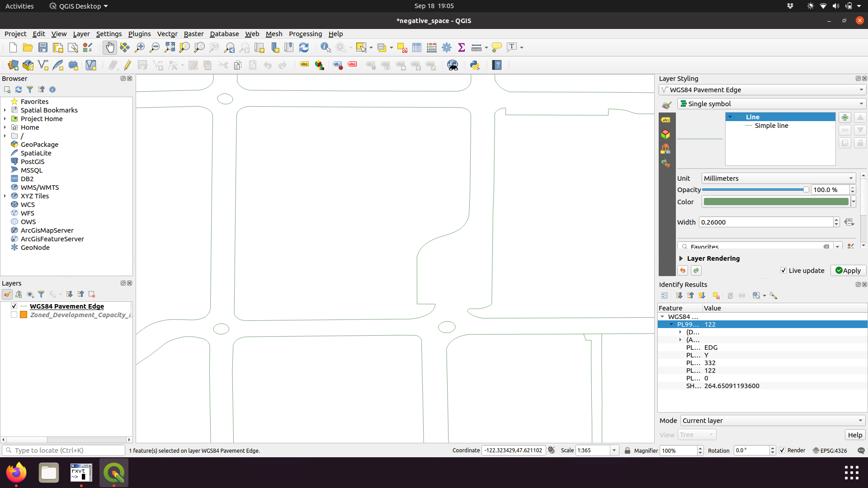Toggle the Live update checkbox
Screen dimensions: 868x488
[x=783, y=271]
